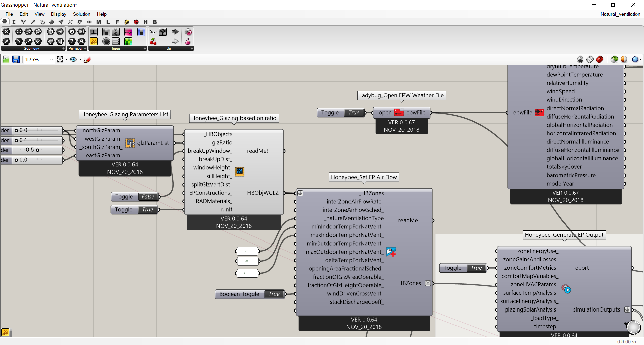The width and height of the screenshot is (644, 345).
Task: Open the 125% zoom level dropdown
Action: 51,60
